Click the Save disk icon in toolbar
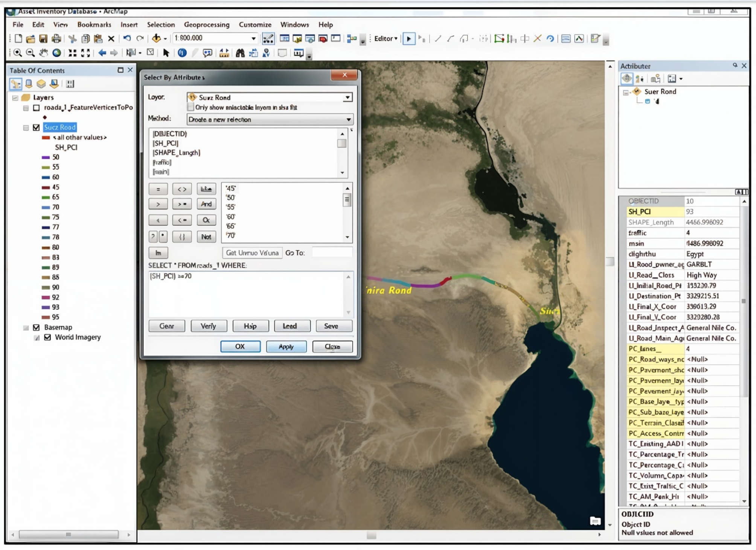The height and width of the screenshot is (550, 756). click(x=43, y=38)
